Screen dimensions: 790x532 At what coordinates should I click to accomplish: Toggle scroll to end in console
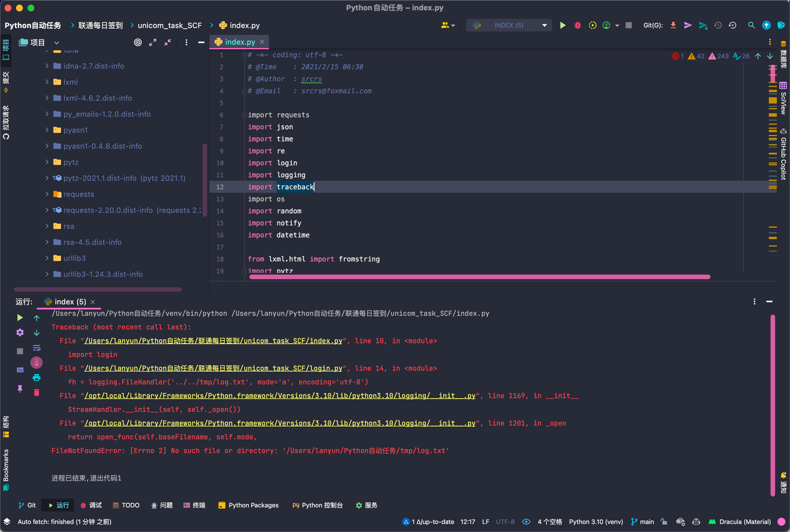[x=36, y=363]
